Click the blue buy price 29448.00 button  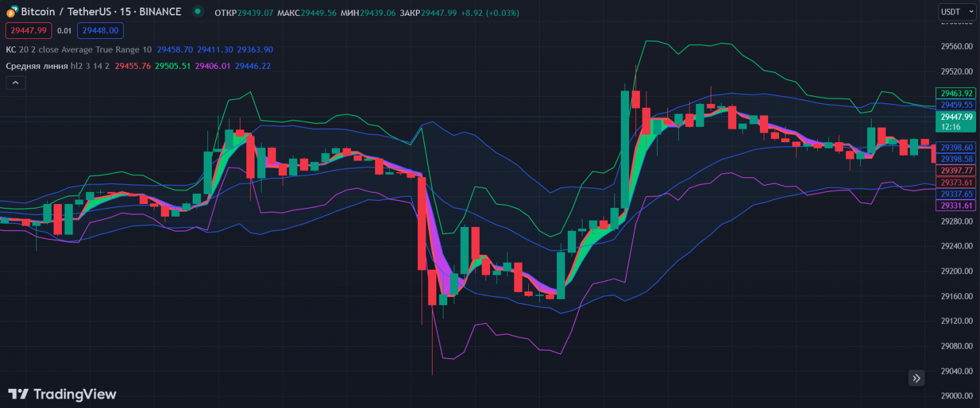[101, 31]
